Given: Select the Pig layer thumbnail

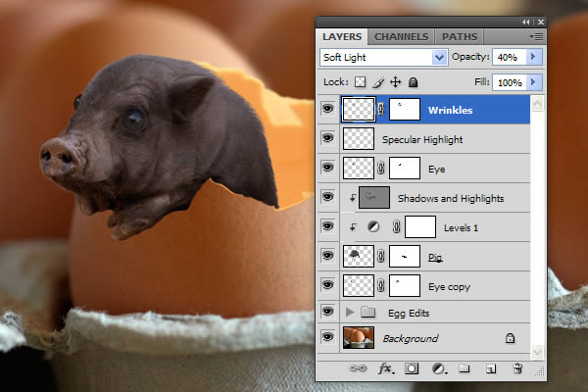Looking at the screenshot, I should [x=359, y=256].
